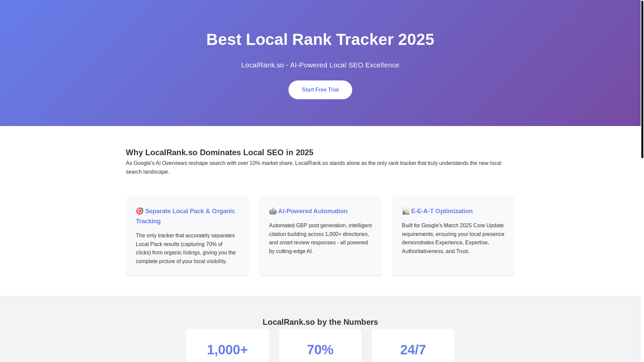Click the paragraph about Google's AI Overviews
The width and height of the screenshot is (644, 362).
click(313, 168)
